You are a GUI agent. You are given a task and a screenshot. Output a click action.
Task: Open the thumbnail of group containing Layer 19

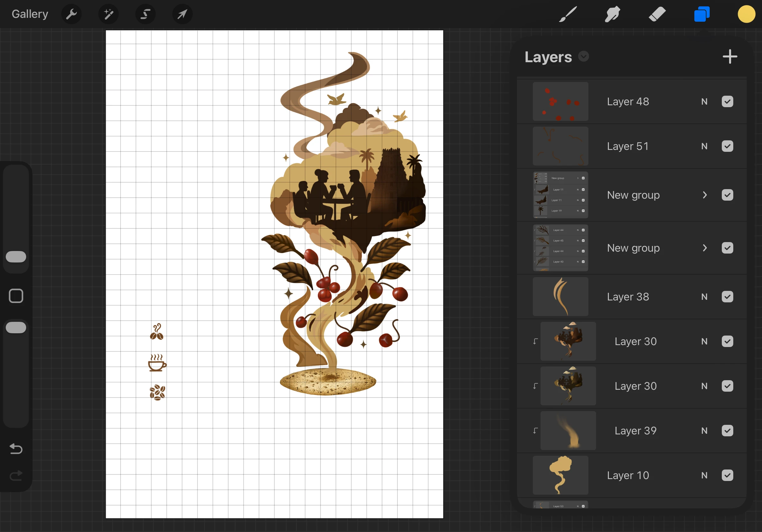tap(560, 195)
